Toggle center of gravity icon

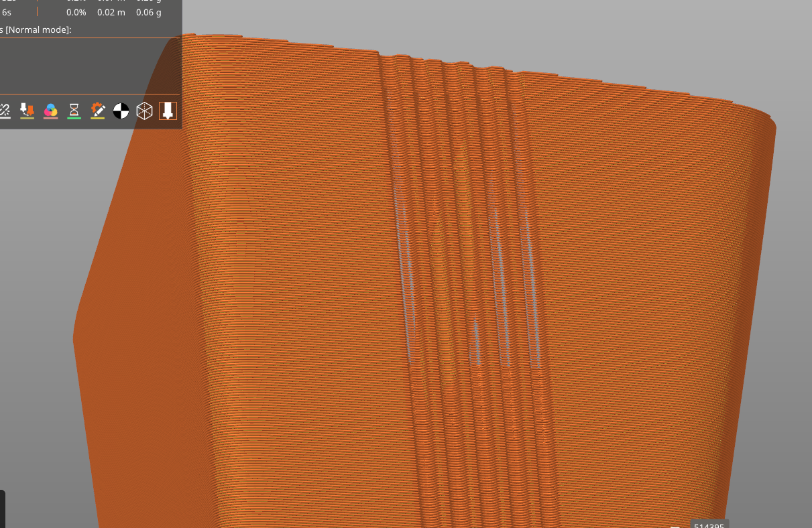coord(121,111)
